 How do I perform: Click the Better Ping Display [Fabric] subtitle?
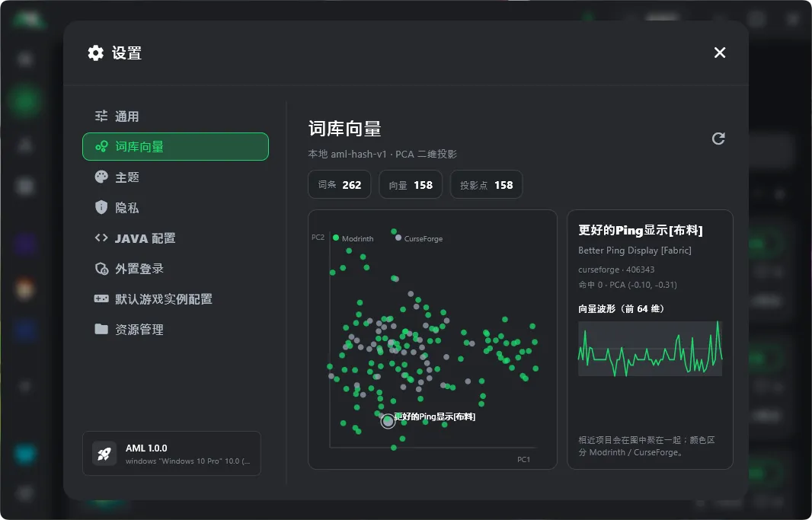[635, 250]
